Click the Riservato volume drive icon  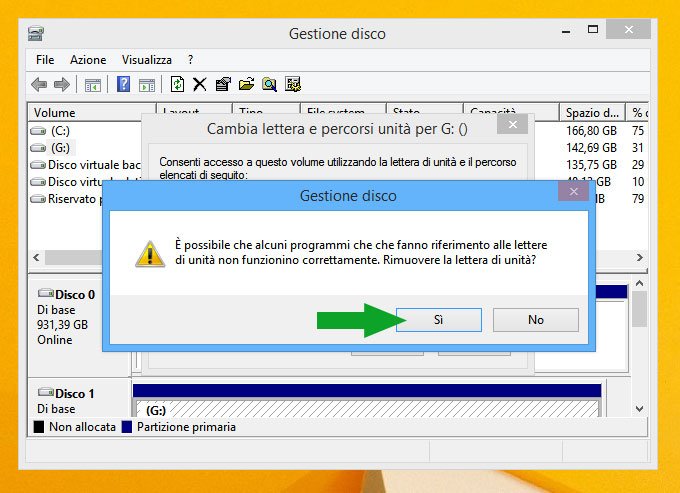[x=38, y=199]
